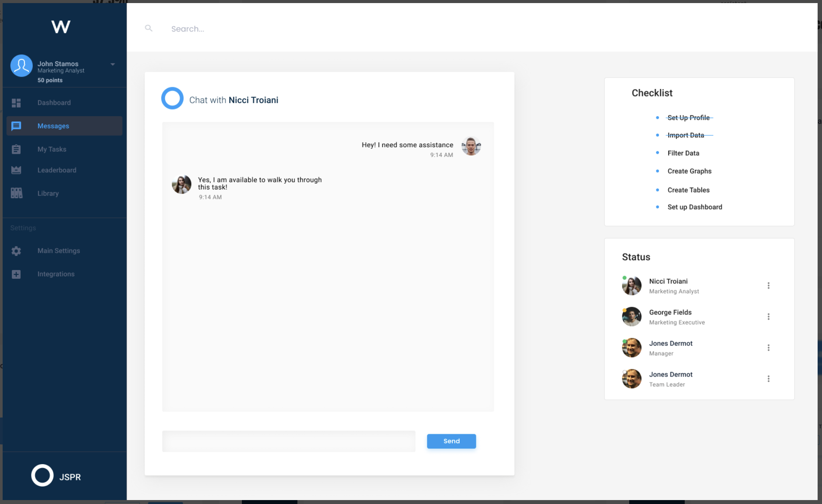Click the Leaderboard crown icon
This screenshot has width=822, height=504.
pyautogui.click(x=16, y=170)
